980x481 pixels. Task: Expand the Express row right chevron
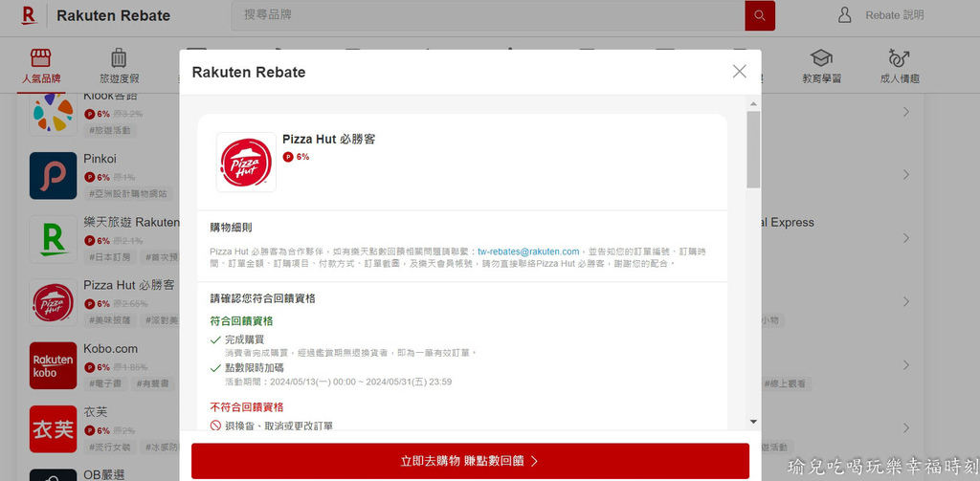point(906,239)
